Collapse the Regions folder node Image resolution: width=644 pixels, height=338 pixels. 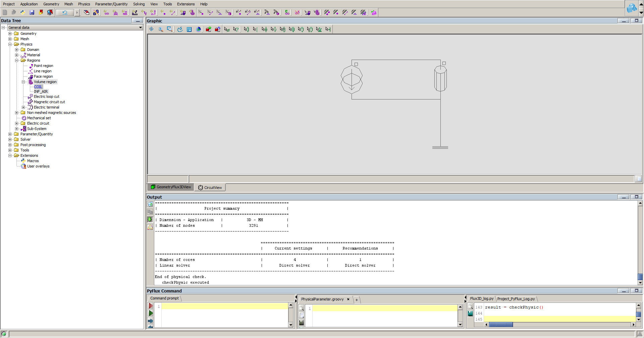[x=17, y=60]
